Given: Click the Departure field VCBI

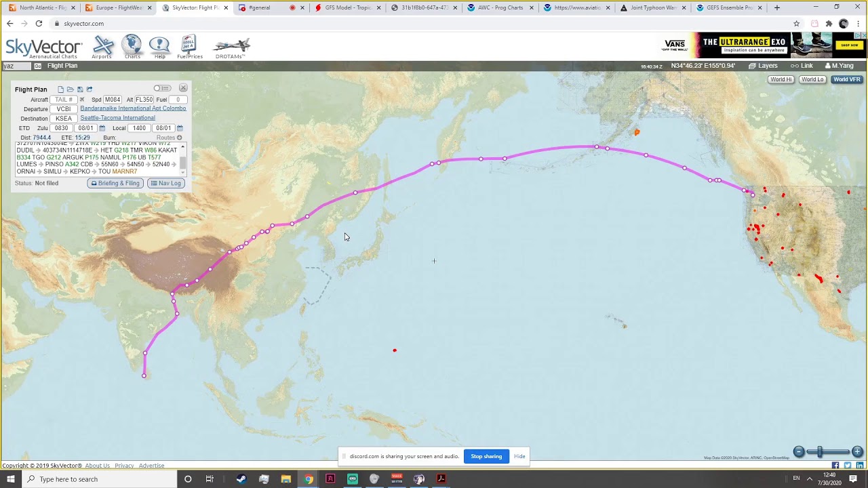Looking at the screenshot, I should pos(64,109).
